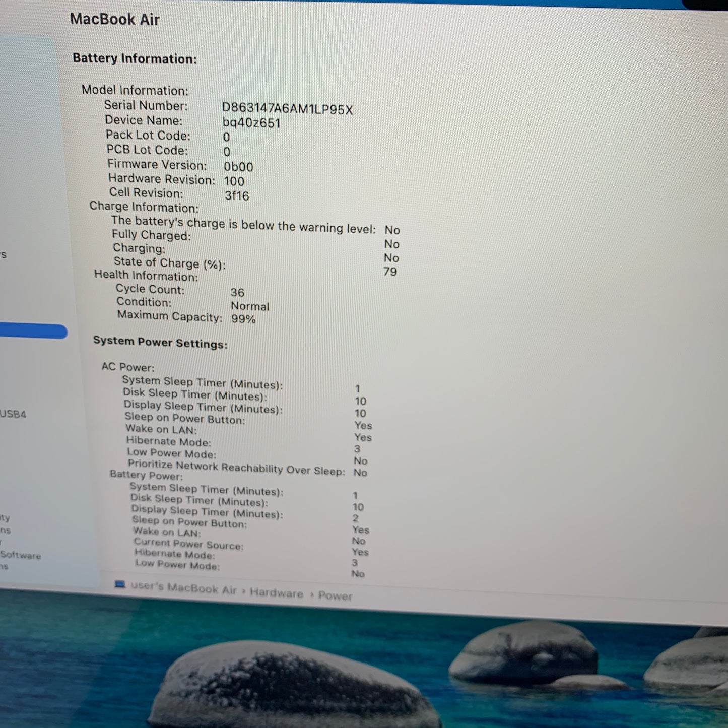
Task: Click the "Health Information:" label
Action: tap(146, 276)
